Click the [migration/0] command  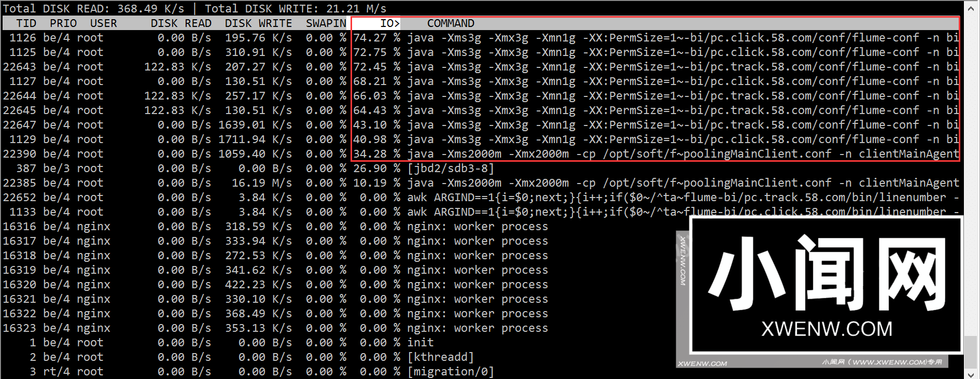(451, 372)
